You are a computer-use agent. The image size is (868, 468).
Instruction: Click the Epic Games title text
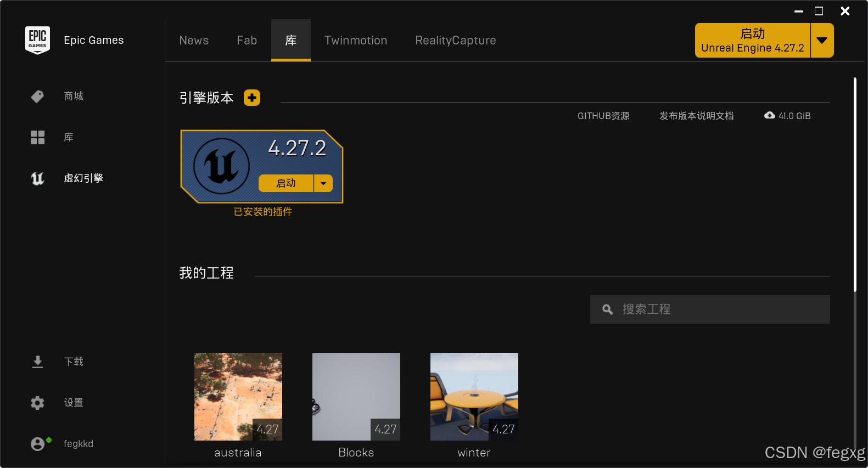[x=94, y=40]
